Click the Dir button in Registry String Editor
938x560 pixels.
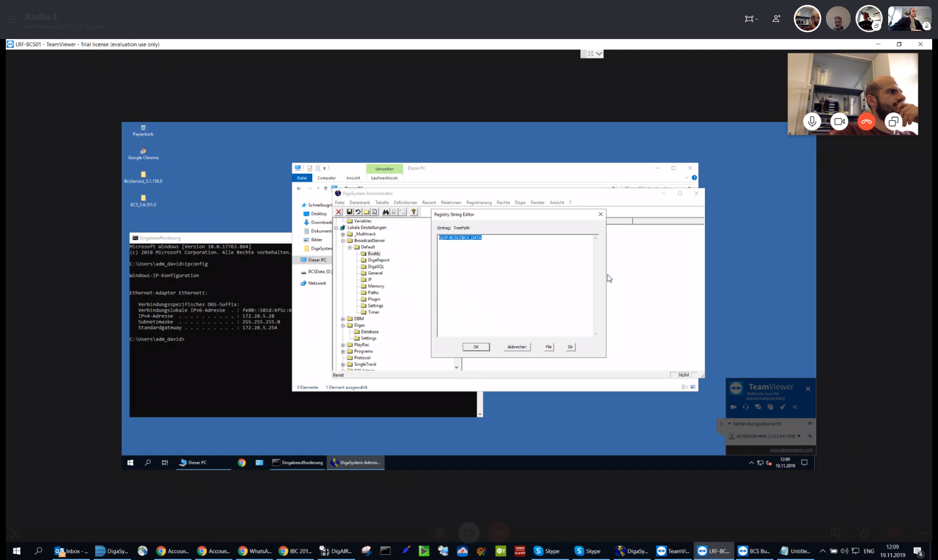(x=570, y=347)
